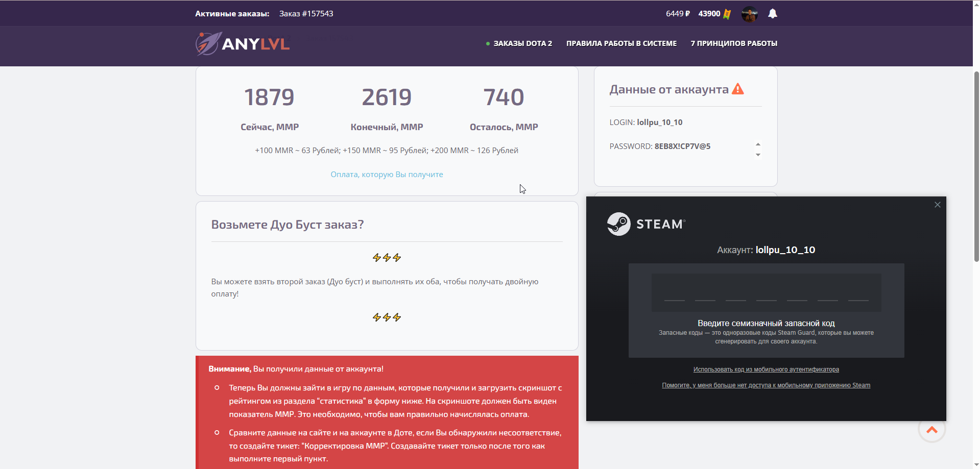Click current MMR value 1879
The image size is (980, 469).
269,97
